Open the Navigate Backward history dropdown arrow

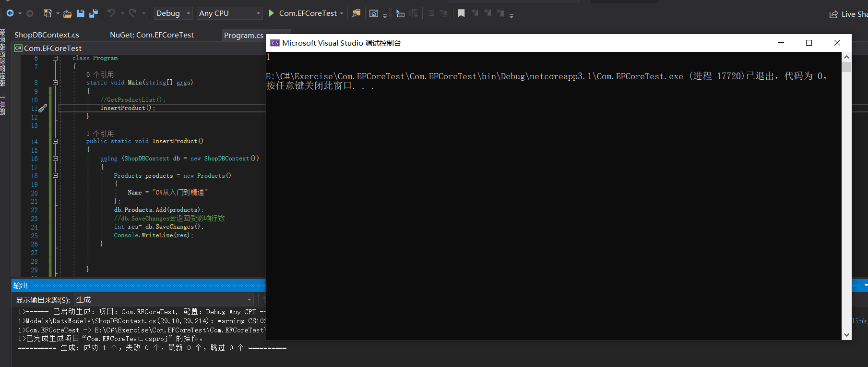[20, 13]
